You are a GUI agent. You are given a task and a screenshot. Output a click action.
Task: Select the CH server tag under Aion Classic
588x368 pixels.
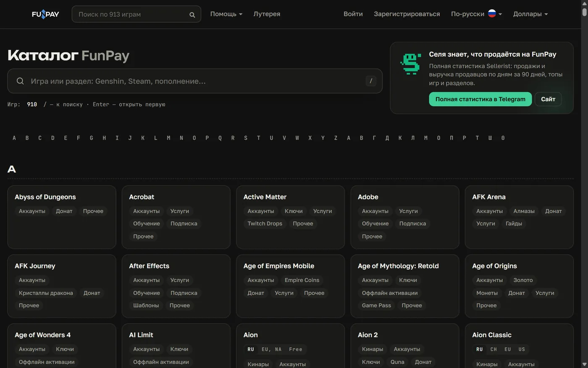493,349
